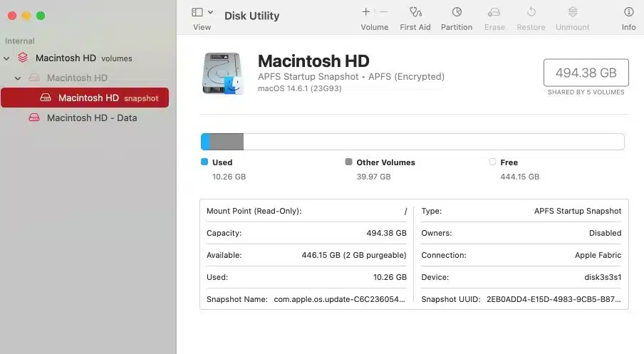Click the '444.15 GB' Free value
This screenshot has width=644, height=354.
519,177
